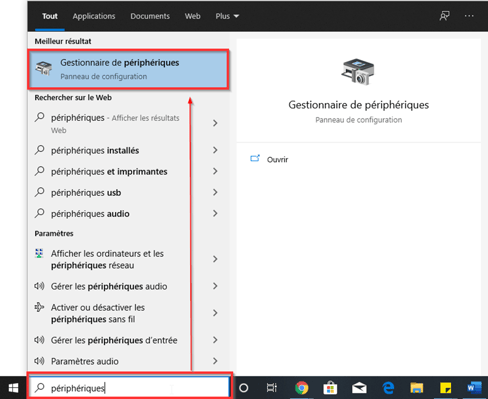Expand arrow next to périphériques et imprimantes
The width and height of the screenshot is (488, 399).
[215, 171]
